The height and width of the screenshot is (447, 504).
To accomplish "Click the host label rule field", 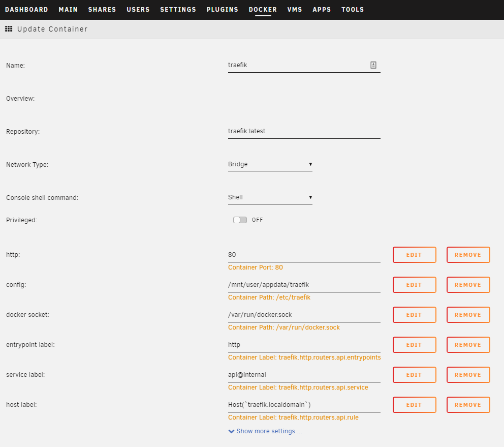I will (304, 405).
